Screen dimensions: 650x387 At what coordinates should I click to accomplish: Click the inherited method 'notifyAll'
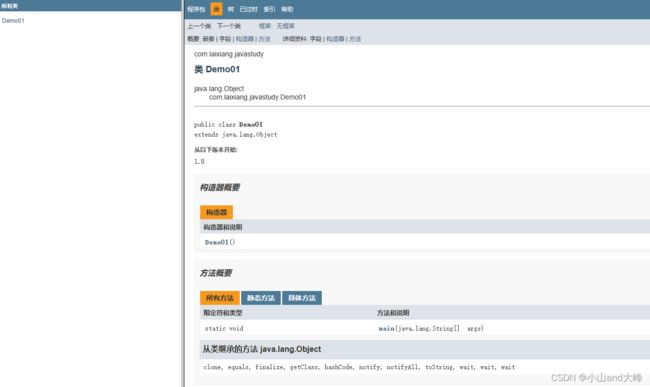402,367
